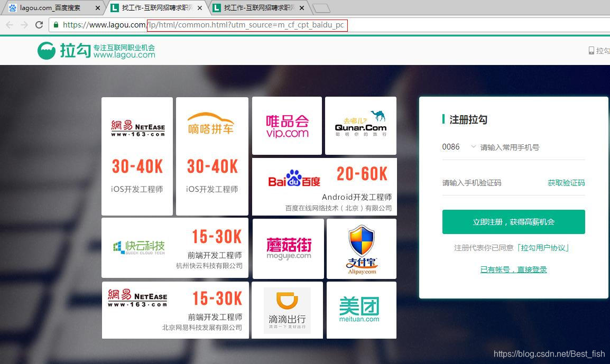This screenshot has height=364, width=610.
Task: Click the address bar URL
Action: click(203, 25)
